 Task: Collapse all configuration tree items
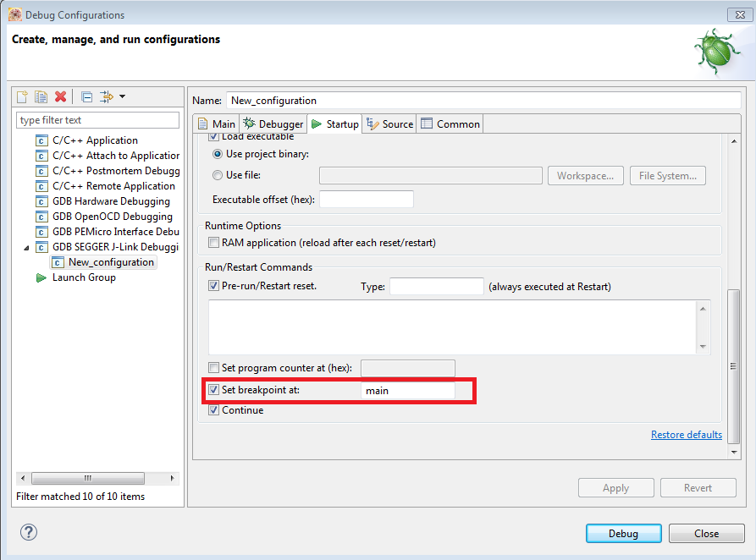pos(86,96)
